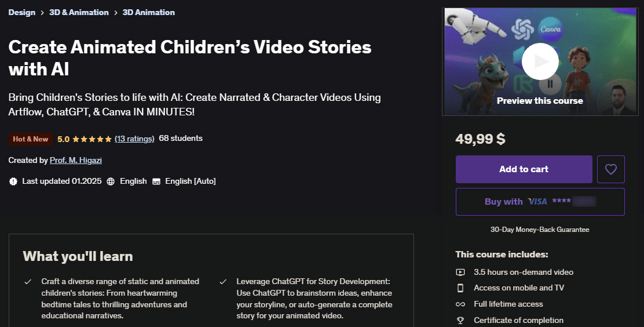Open the 3D Animation breadcrumb link
This screenshot has width=644, height=327.
click(x=148, y=12)
